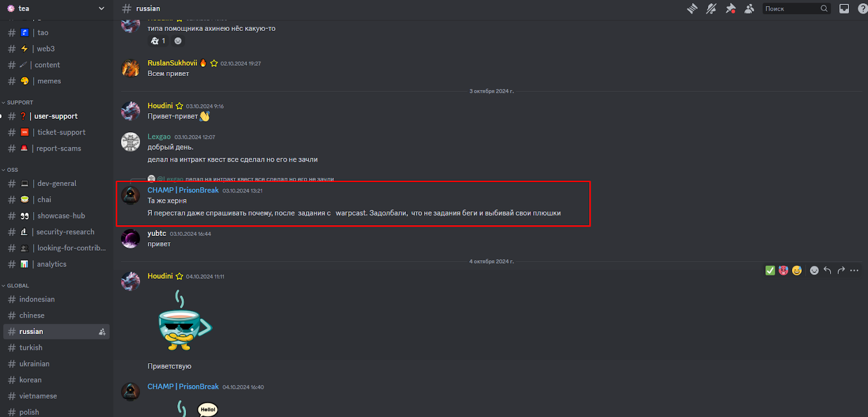The width and height of the screenshot is (868, 417).
Task: Toggle notification settings bell icon
Action: (x=711, y=9)
